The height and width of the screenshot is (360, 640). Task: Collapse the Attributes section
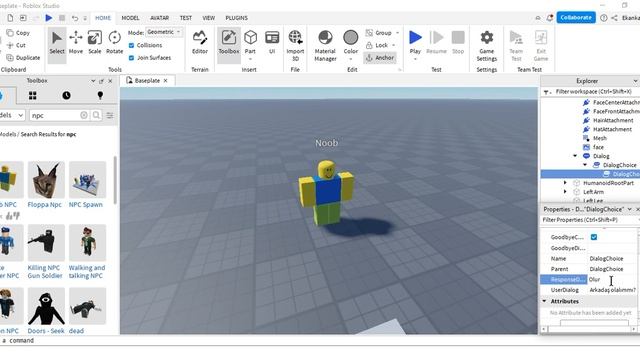click(x=544, y=301)
